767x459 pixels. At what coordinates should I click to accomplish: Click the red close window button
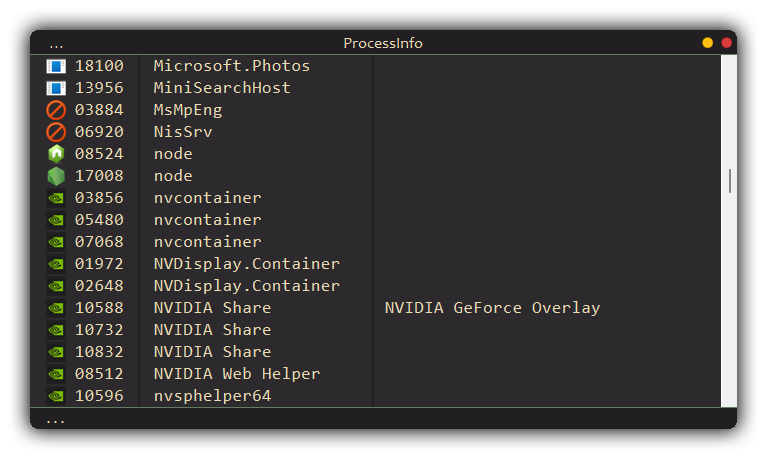(726, 43)
